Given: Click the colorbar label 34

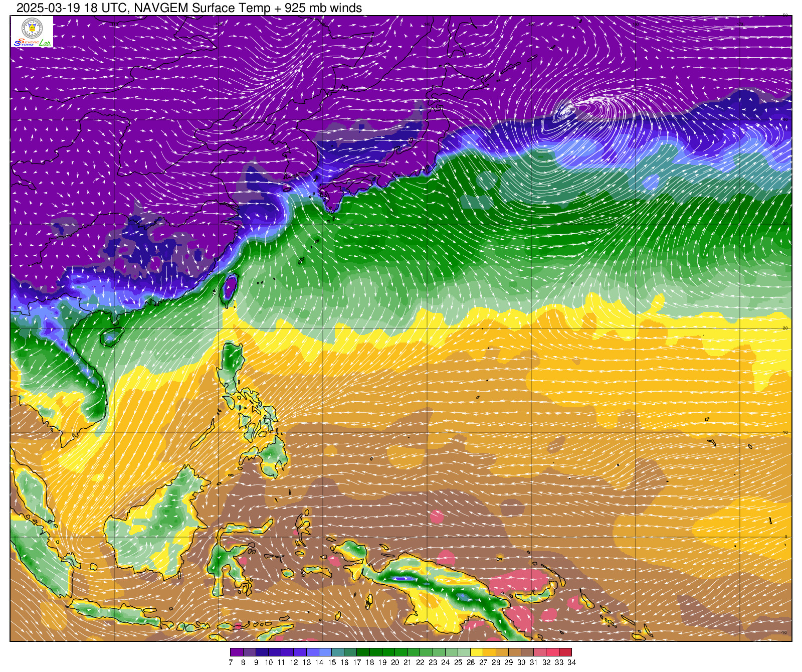Looking at the screenshot, I should pos(572,662).
